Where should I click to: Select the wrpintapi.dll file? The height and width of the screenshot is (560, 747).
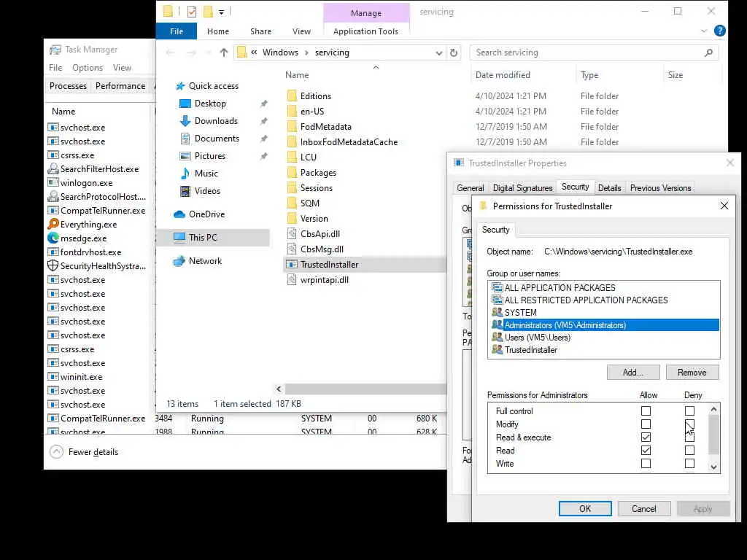pos(325,280)
